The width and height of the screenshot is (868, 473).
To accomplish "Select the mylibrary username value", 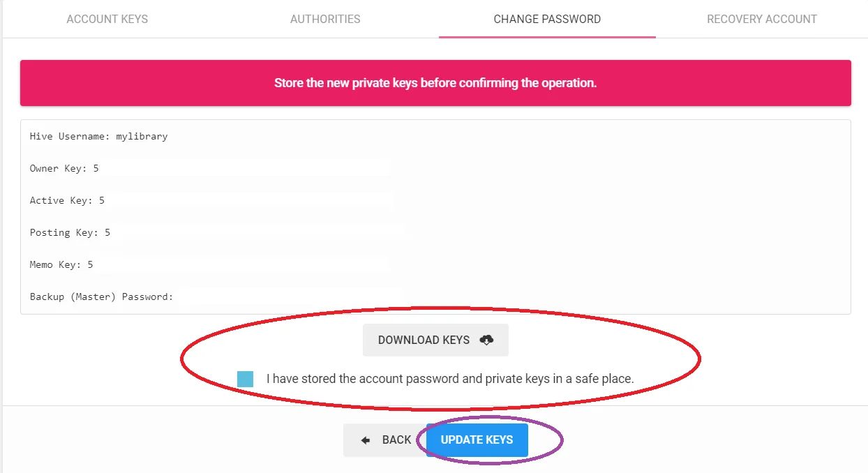I will point(142,137).
